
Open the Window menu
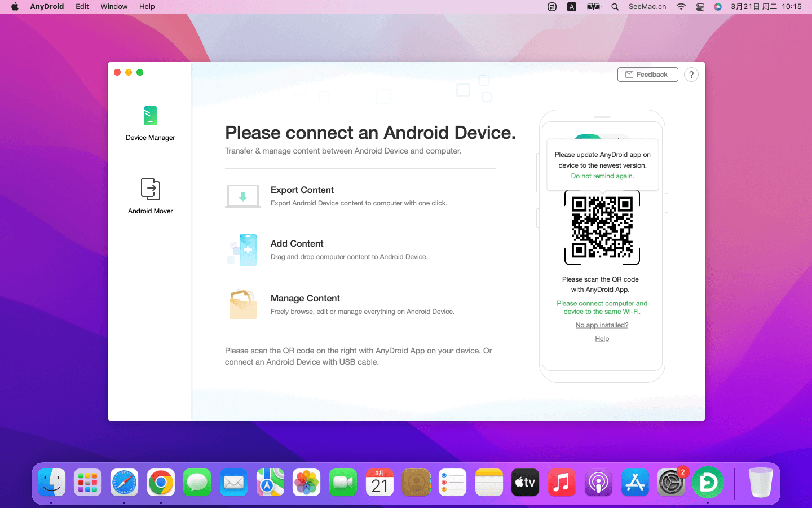click(114, 7)
